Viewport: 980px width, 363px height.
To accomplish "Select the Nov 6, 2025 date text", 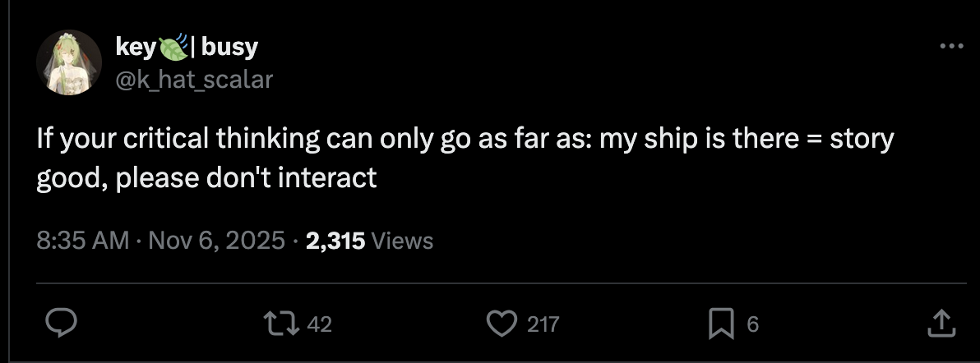I will coord(216,241).
